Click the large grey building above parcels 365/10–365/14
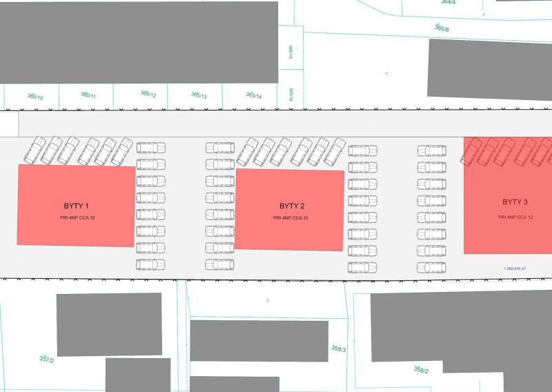 [139, 42]
